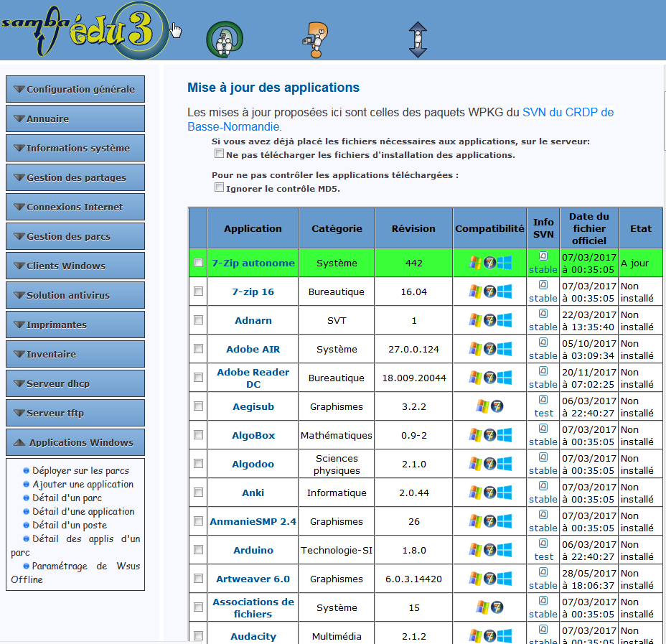Check the Adobe AIR row checkbox
666x644 pixels.
tap(198, 349)
